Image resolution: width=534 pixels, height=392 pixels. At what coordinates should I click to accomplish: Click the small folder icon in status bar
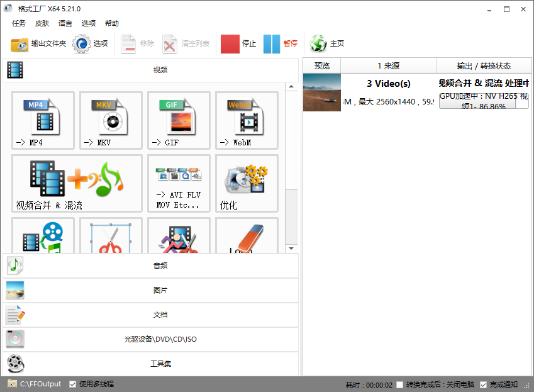(x=12, y=383)
